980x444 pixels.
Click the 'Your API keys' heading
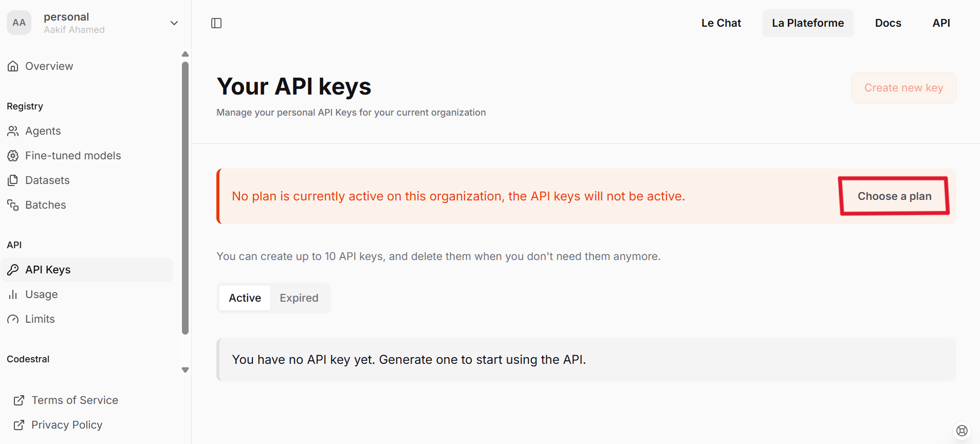pyautogui.click(x=294, y=86)
